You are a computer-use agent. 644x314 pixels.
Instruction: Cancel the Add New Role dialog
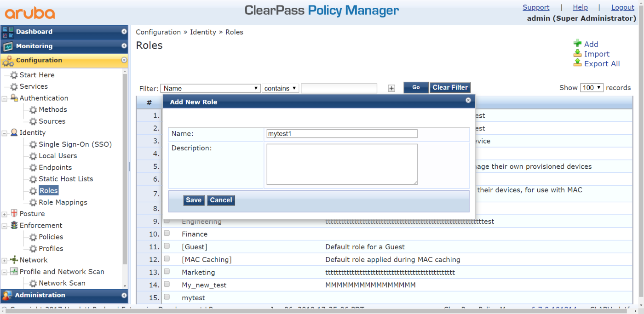[221, 200]
